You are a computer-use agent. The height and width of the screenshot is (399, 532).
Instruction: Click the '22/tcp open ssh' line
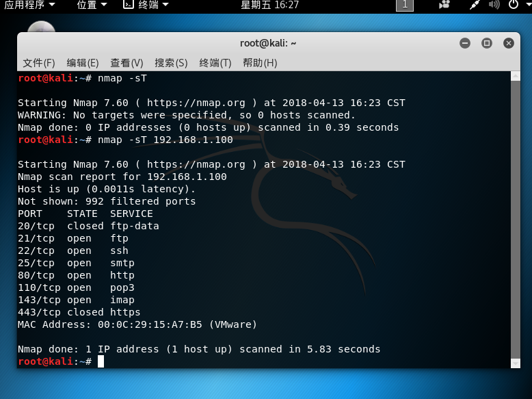(73, 250)
